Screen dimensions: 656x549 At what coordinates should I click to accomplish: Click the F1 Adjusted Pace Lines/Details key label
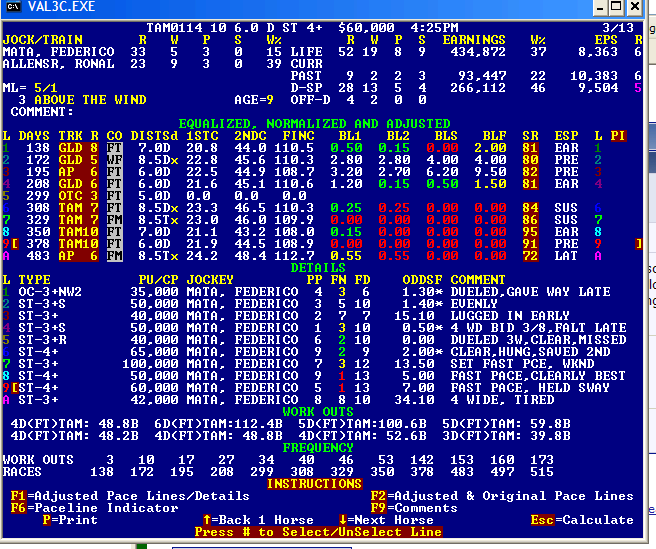pos(130,496)
